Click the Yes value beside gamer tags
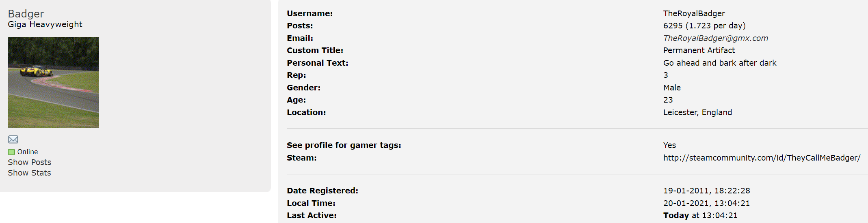 [669, 145]
